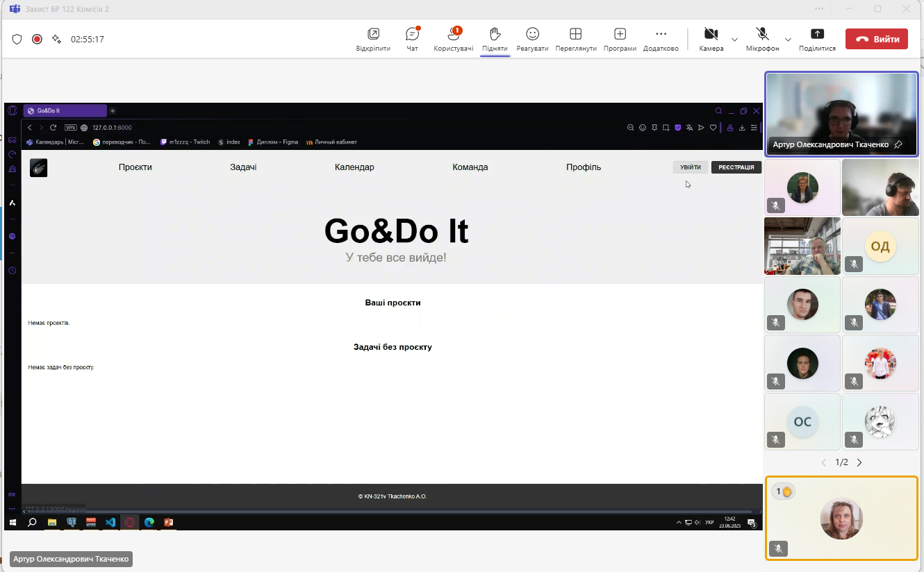The height and width of the screenshot is (572, 924).
Task: Open the Диплом – Figma bookmark
Action: point(273,142)
